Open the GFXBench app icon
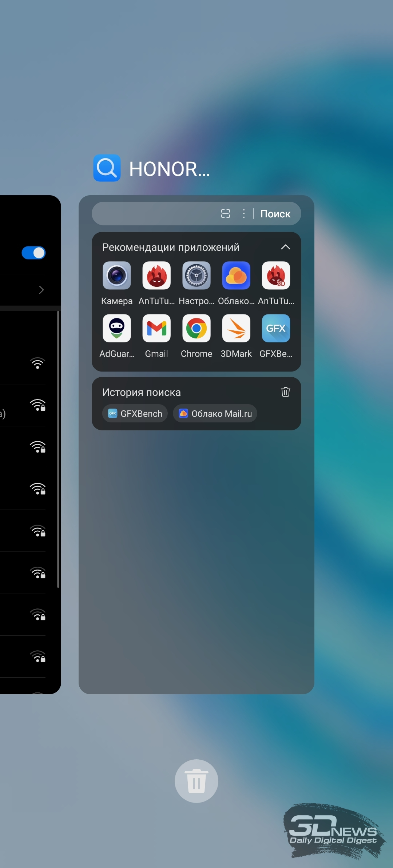The width and height of the screenshot is (393, 868). pos(276,328)
